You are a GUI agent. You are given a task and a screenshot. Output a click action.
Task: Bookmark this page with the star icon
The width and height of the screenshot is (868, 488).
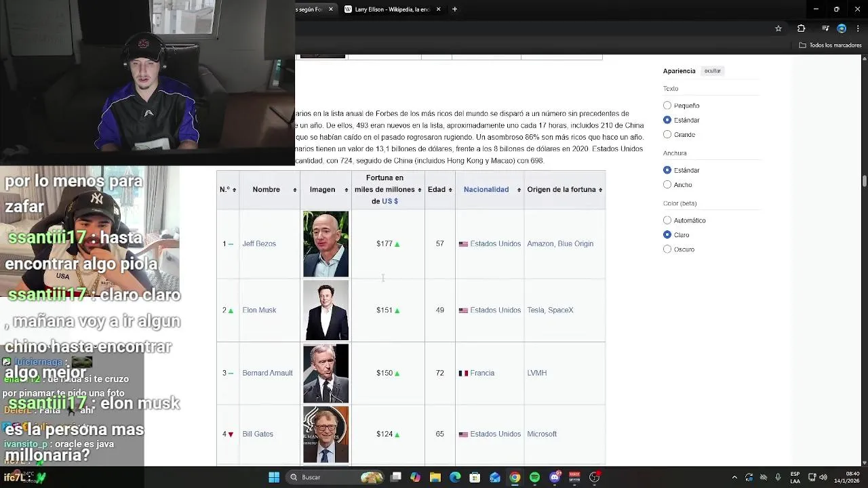778,28
